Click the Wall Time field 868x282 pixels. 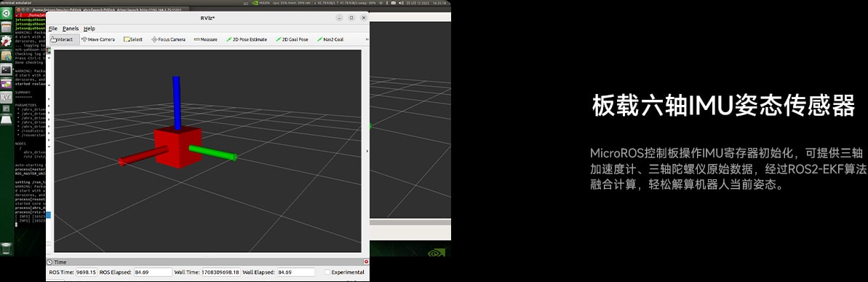221,272
